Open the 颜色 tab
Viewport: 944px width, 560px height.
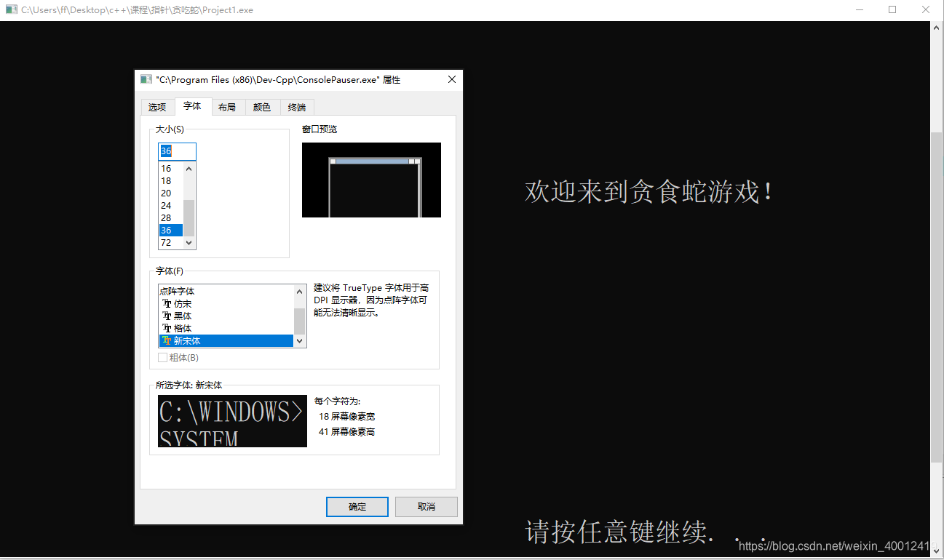[x=262, y=107]
